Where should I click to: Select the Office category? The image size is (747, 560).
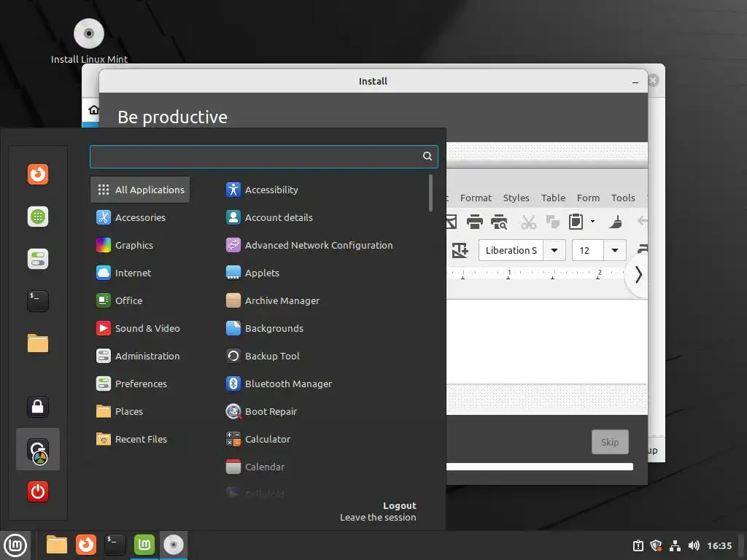tap(120, 300)
